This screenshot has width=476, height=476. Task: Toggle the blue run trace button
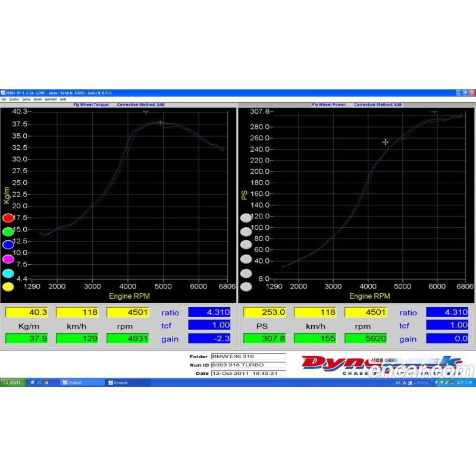(x=8, y=245)
